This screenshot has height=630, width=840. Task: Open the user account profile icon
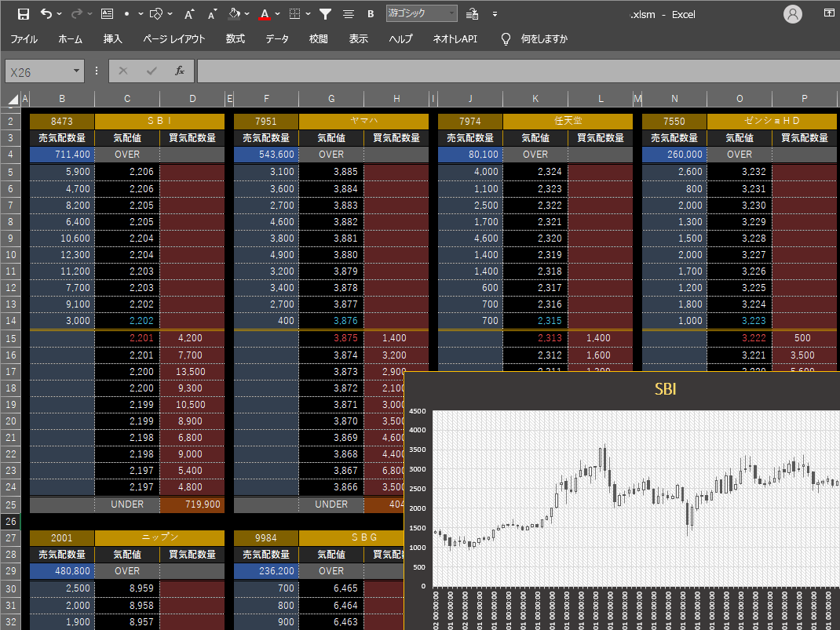(x=793, y=14)
